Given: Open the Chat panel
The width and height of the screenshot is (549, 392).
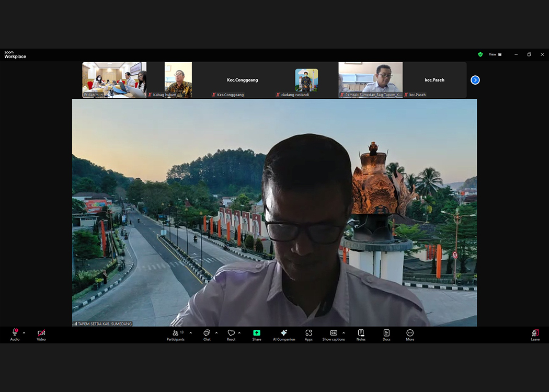Looking at the screenshot, I should pos(207,335).
